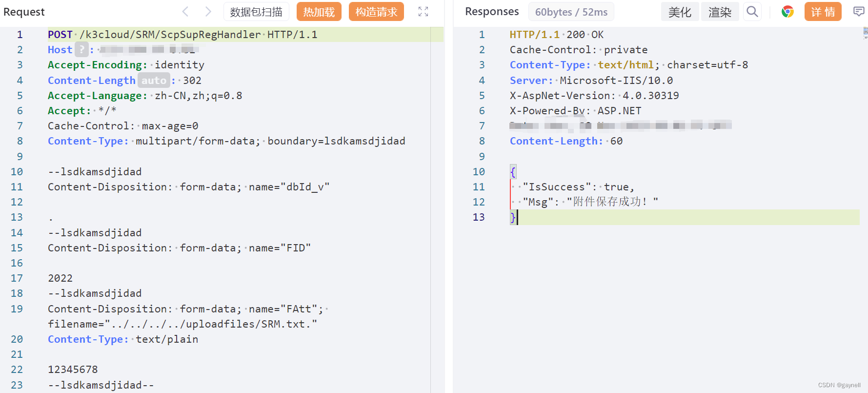868x393 pixels.
Task: Click the POST request line
Action: point(182,35)
